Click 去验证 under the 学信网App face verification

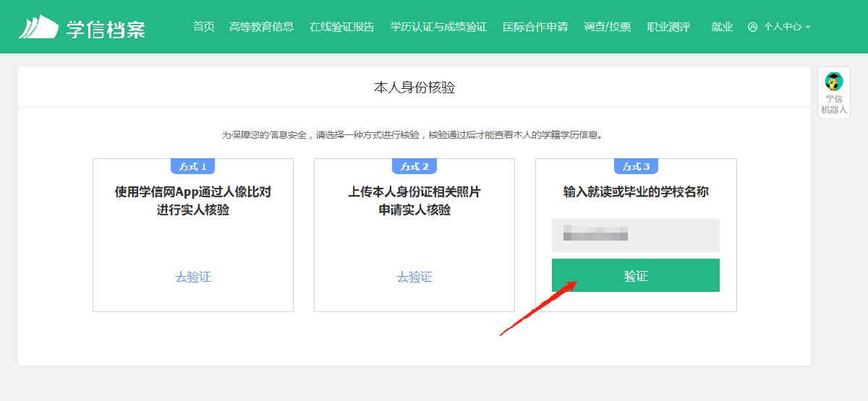pyautogui.click(x=193, y=277)
